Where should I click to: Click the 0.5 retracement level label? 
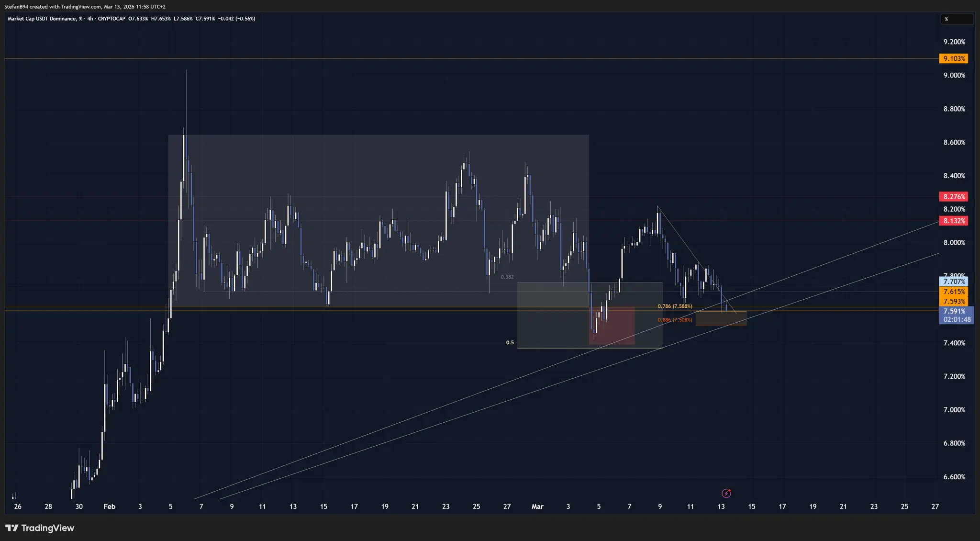tap(510, 342)
